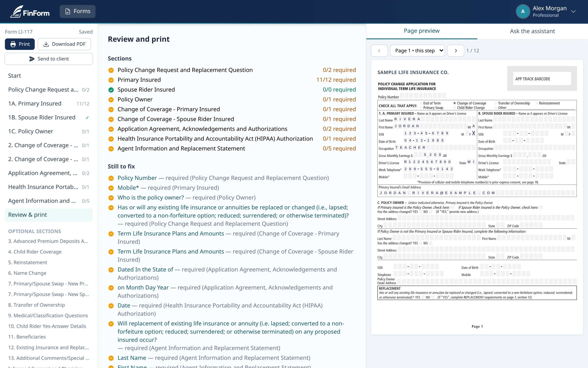Viewport: 588px width, 368px height.
Task: Click Policy Change Request section row
Action: 232,70
